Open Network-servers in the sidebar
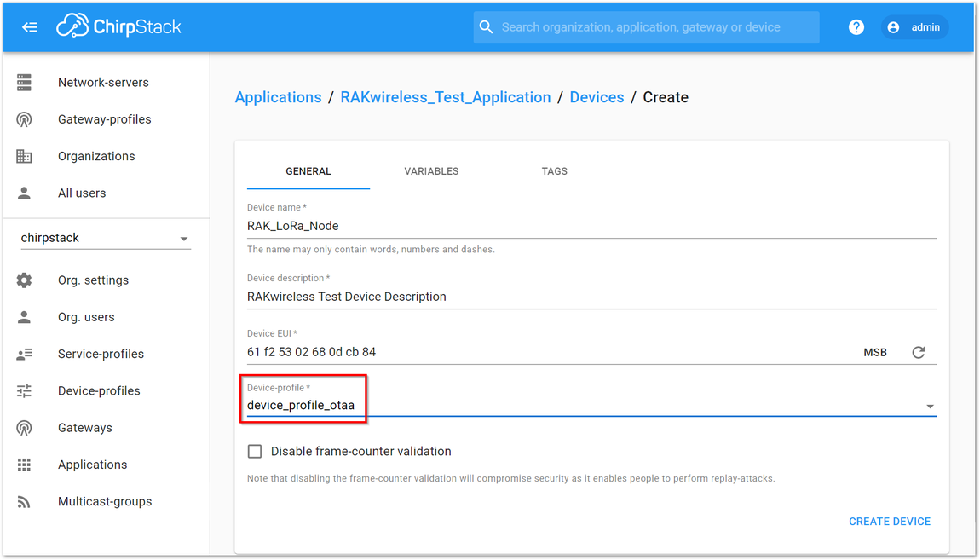The height and width of the screenshot is (560, 980). [x=103, y=83]
